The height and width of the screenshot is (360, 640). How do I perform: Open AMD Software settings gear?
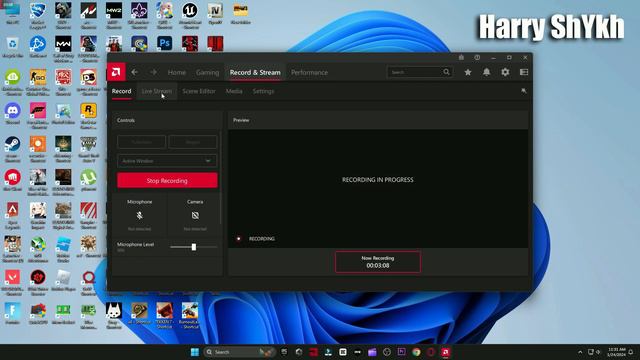(505, 72)
